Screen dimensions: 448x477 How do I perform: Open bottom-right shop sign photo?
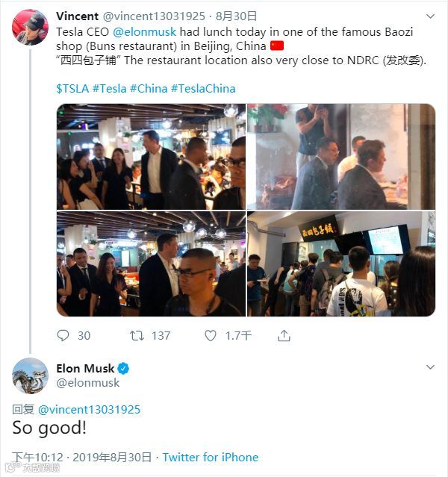pyautogui.click(x=341, y=264)
